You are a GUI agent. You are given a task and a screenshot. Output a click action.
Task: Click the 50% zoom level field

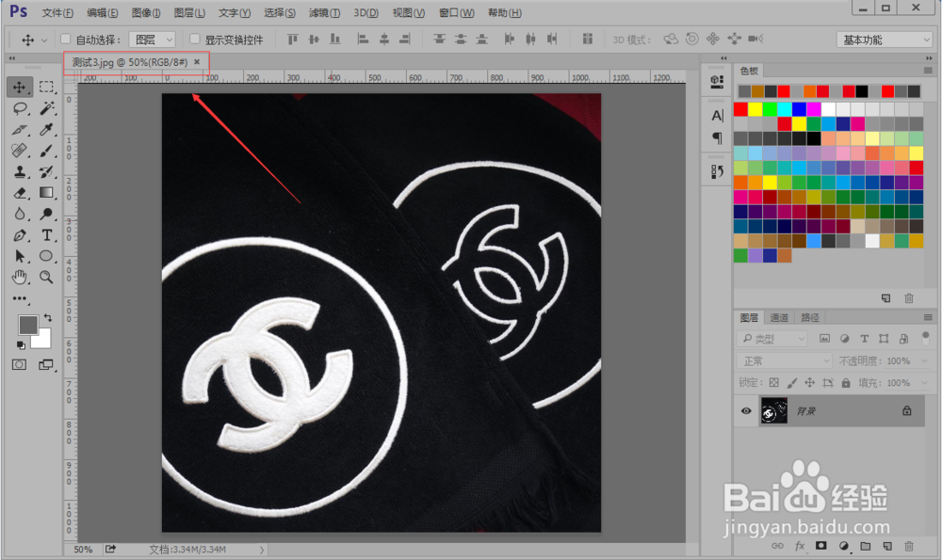pos(83,550)
